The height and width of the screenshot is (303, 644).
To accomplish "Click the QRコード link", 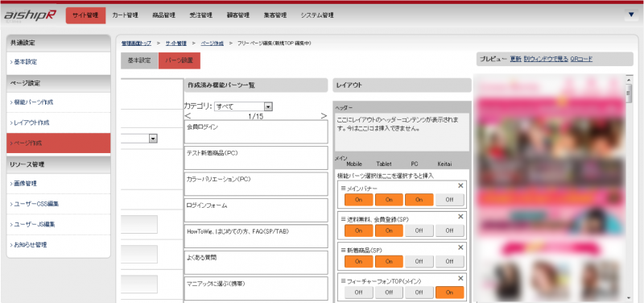I will pos(581,59).
